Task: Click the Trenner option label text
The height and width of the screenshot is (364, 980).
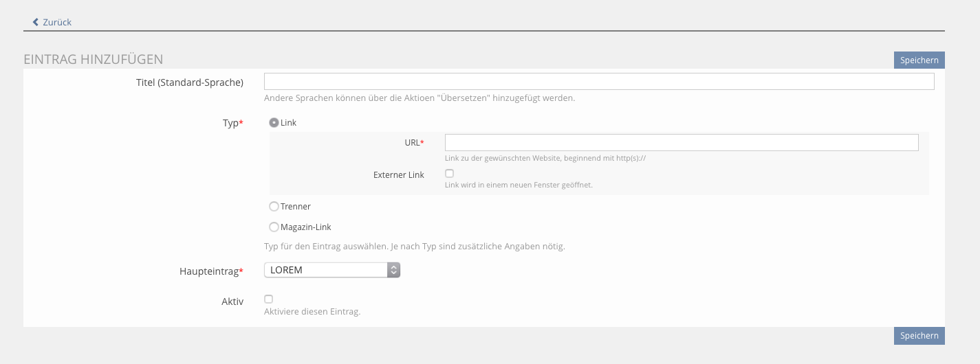Action: (296, 207)
